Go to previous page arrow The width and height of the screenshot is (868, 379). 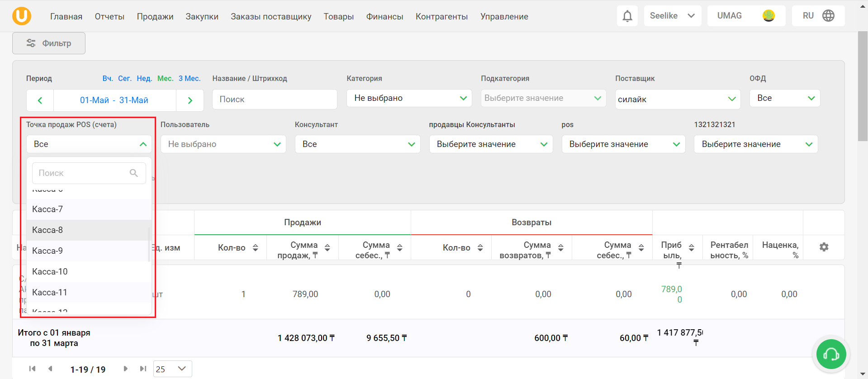(50, 369)
